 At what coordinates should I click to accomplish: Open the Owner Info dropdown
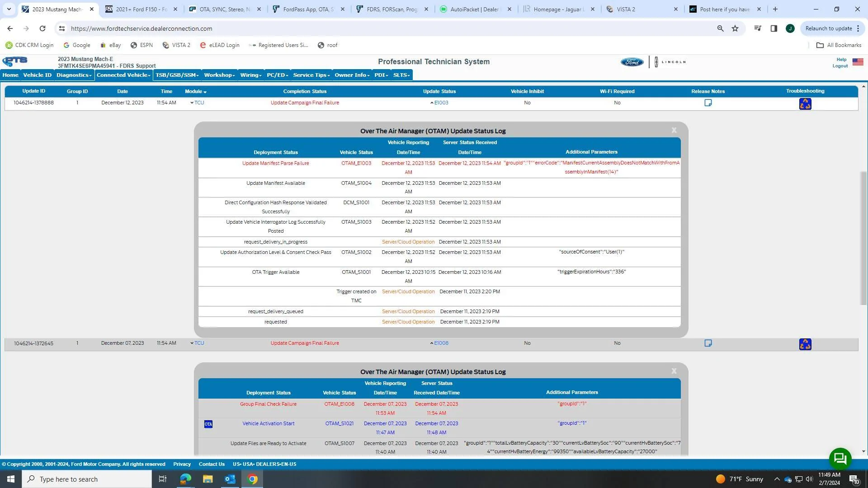point(352,75)
